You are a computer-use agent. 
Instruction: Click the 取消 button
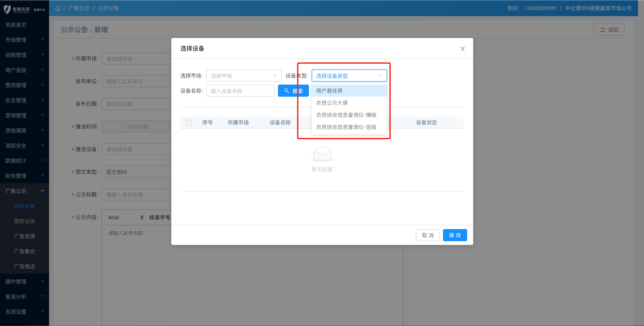click(427, 235)
